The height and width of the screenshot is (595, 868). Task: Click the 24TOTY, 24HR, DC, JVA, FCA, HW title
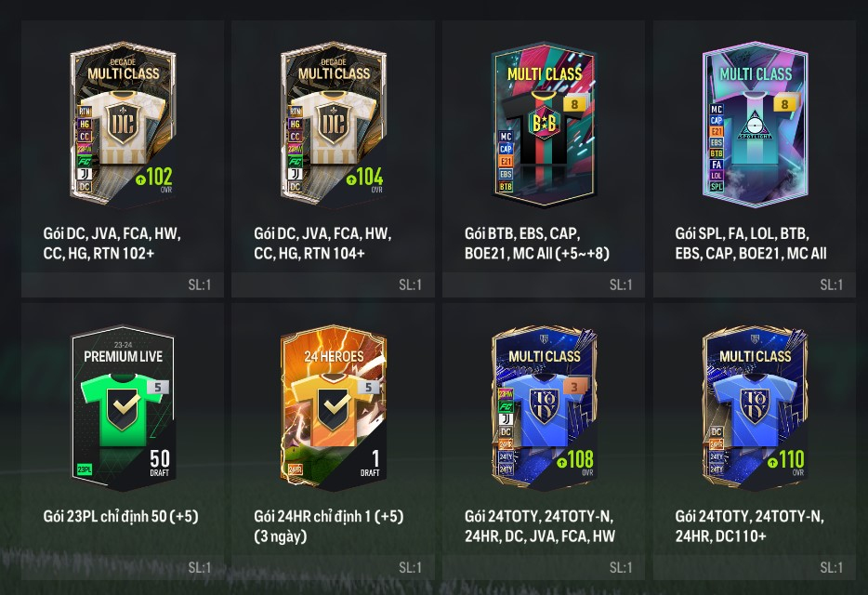click(x=540, y=526)
